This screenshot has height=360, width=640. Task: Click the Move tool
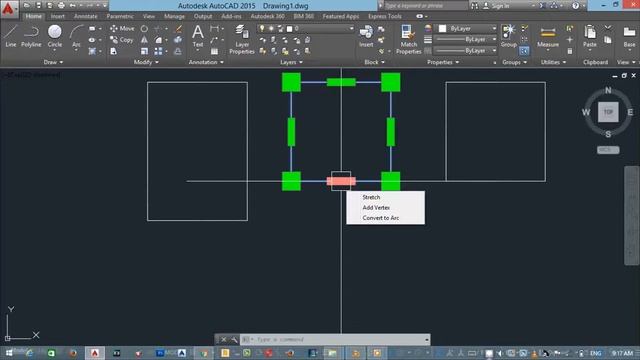(x=122, y=29)
